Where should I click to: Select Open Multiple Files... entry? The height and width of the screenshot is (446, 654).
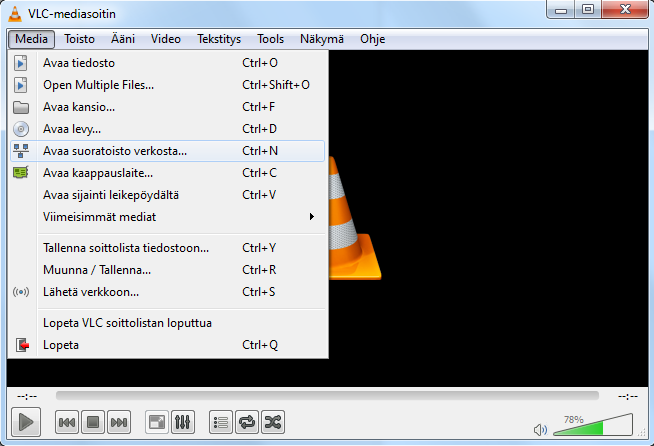pos(167,85)
